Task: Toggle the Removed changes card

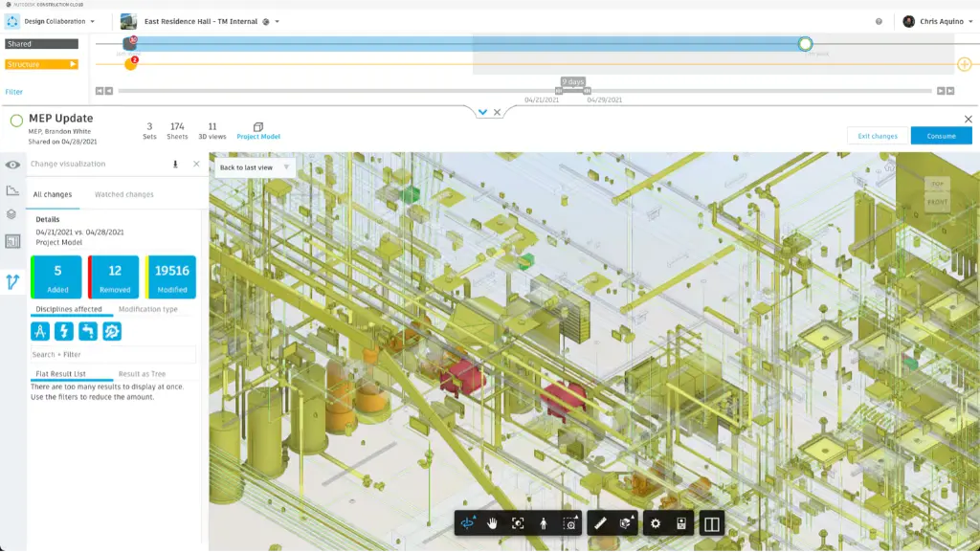Action: click(x=114, y=276)
